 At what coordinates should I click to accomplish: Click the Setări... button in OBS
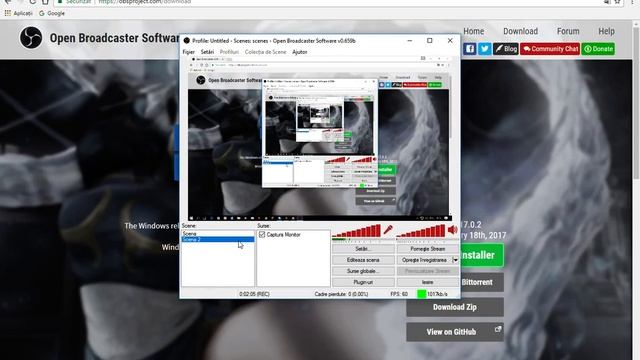coord(363,249)
